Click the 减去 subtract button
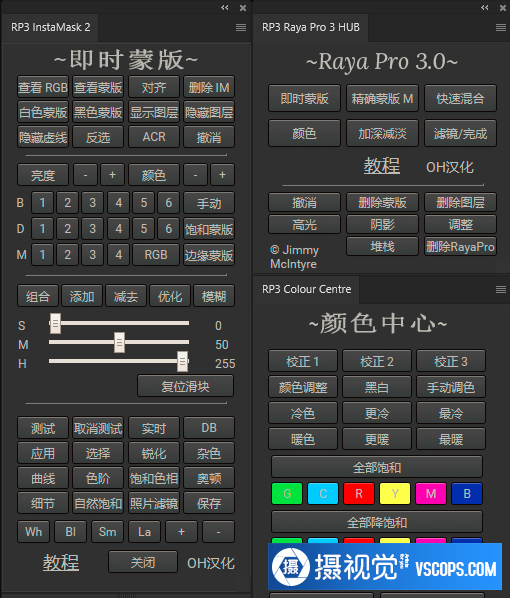Viewport: 510px width, 598px height. pyautogui.click(x=126, y=296)
